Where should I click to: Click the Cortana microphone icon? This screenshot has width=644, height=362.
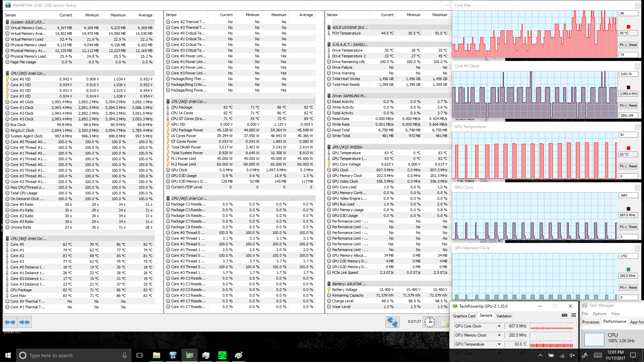tap(124, 355)
